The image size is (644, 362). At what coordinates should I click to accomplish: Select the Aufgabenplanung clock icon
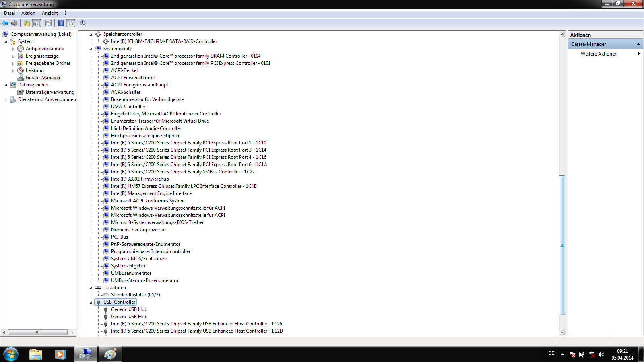(x=21, y=49)
